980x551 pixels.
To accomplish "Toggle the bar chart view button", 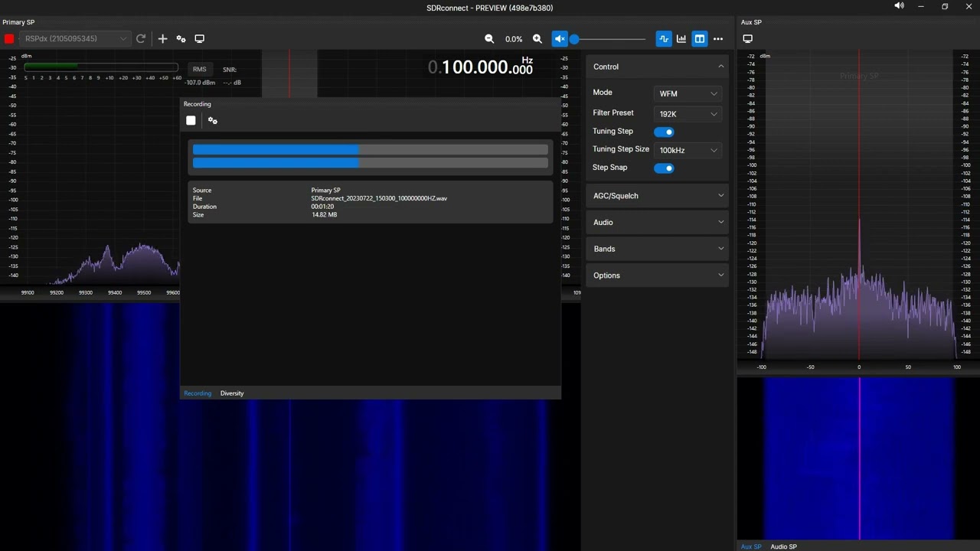I will point(681,39).
